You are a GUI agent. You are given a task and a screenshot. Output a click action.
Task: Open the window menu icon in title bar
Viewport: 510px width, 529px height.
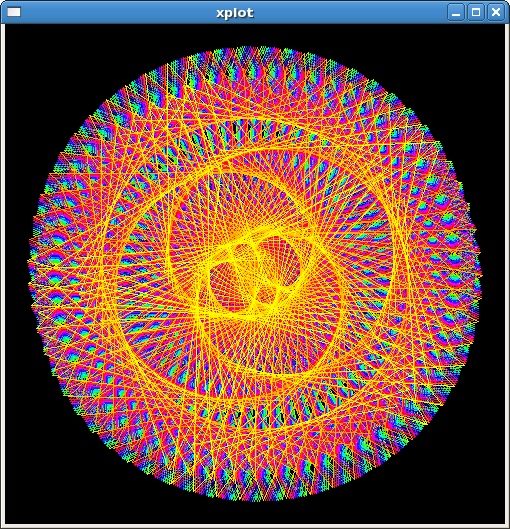[14, 12]
